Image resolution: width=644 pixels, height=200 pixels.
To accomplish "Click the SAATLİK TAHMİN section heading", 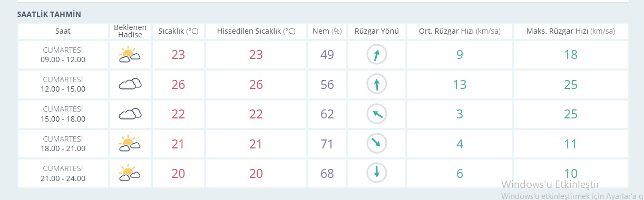I will pos(49,14).
